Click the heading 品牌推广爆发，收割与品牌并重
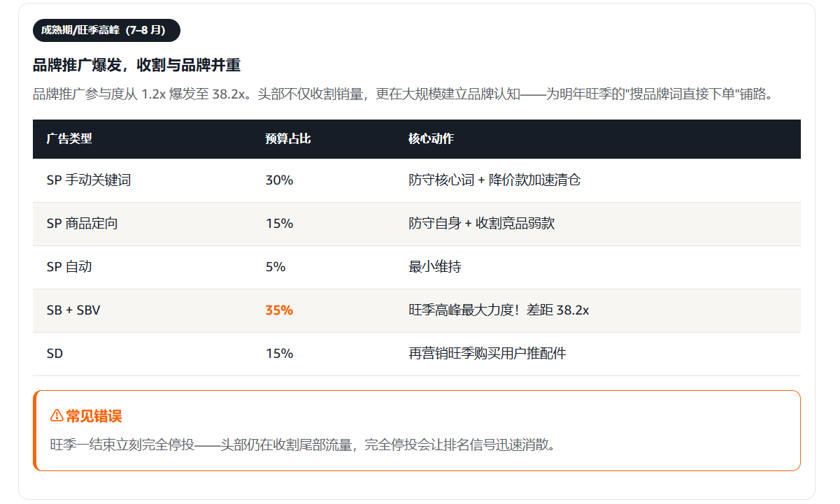The height and width of the screenshot is (504, 840). [136, 66]
